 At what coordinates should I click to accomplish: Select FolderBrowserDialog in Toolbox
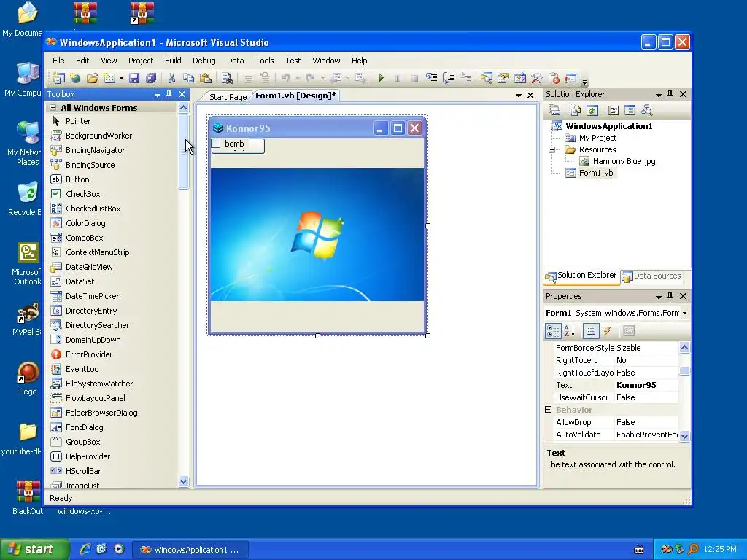[101, 413]
